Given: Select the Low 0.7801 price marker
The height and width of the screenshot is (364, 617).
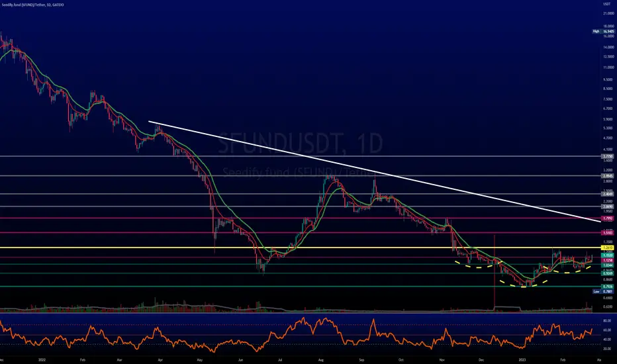Looking at the screenshot, I should point(604,292).
